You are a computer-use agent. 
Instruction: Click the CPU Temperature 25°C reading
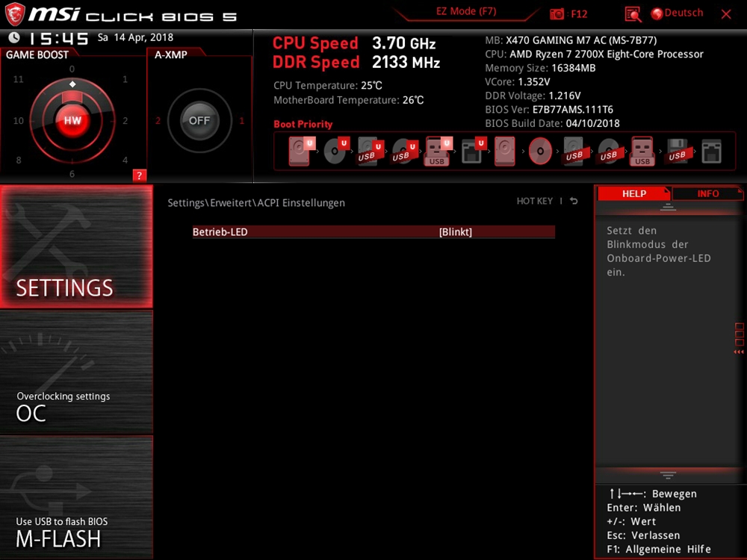point(328,86)
